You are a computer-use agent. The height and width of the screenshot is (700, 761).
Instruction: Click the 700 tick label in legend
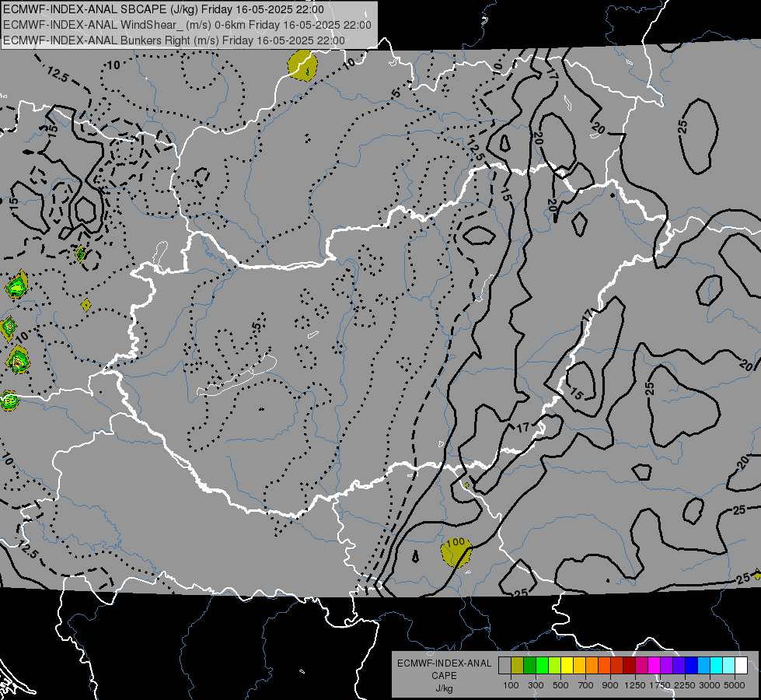(586, 685)
